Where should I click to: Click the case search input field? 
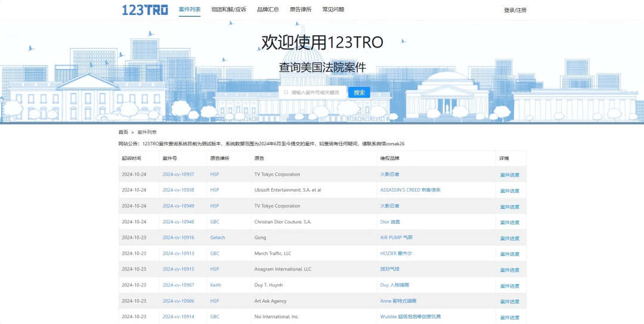point(316,92)
